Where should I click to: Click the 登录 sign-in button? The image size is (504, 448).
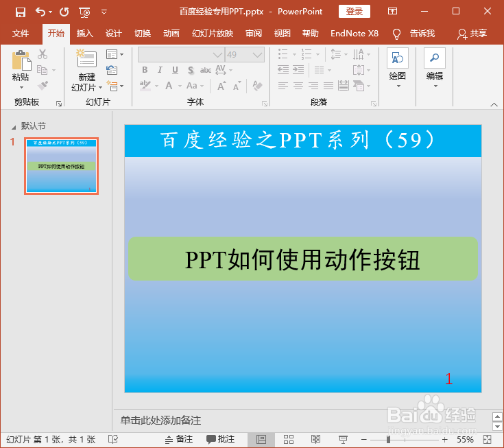pos(355,12)
